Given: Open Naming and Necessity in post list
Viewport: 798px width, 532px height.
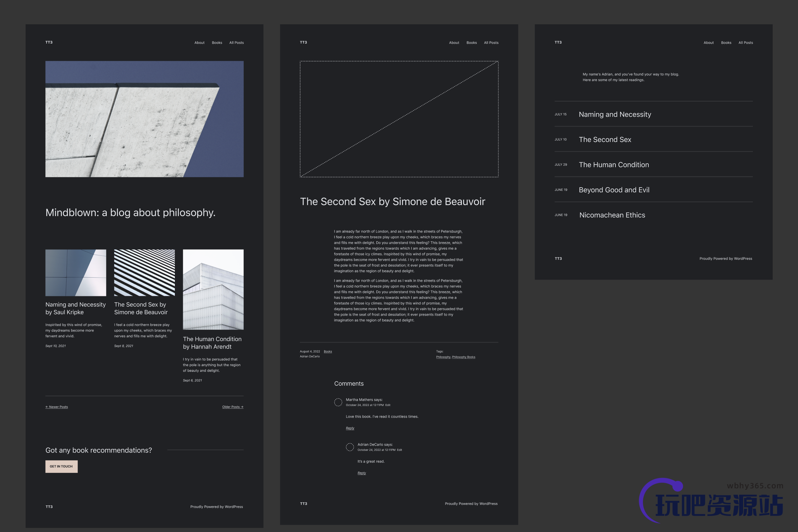Looking at the screenshot, I should 615,114.
